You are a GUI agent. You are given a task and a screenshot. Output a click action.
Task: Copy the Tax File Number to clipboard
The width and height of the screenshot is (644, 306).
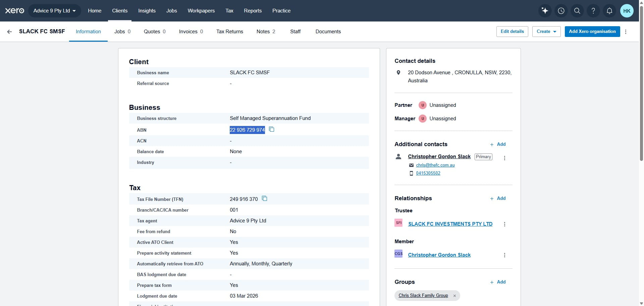click(x=264, y=199)
